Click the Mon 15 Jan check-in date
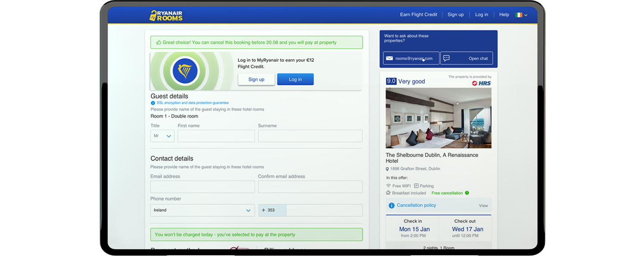This screenshot has width=644, height=276. click(414, 229)
